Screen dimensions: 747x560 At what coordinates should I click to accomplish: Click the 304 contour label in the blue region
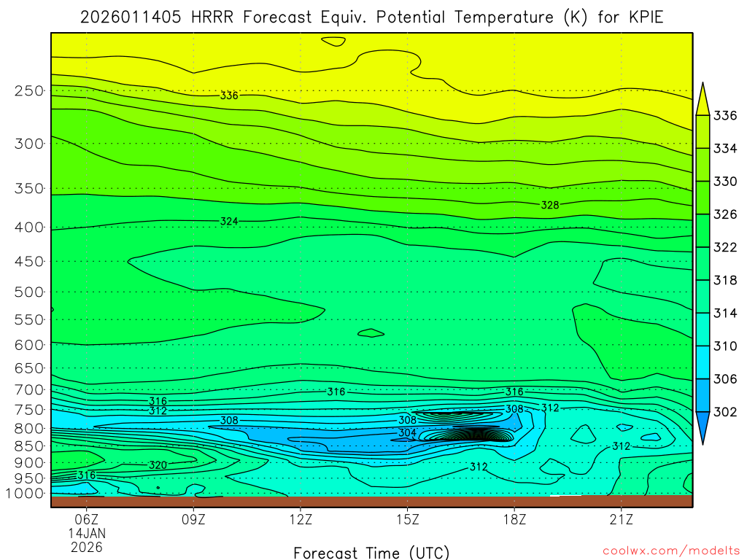(407, 432)
